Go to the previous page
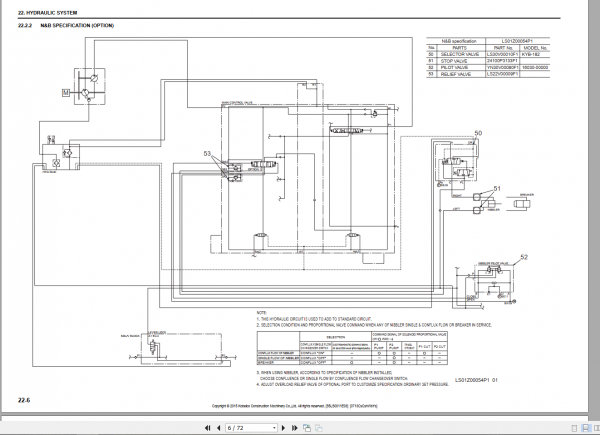 point(218,428)
